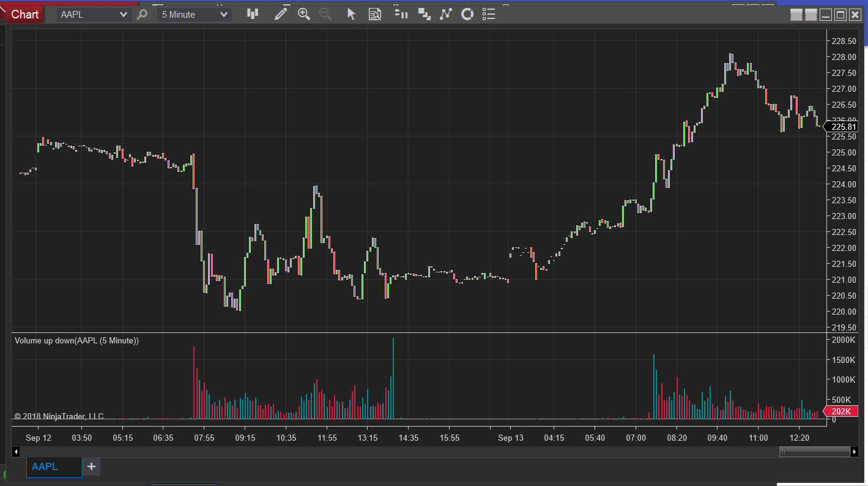Click the 15:55 time axis label
Viewport: 868px width, 486px height.
click(x=449, y=438)
